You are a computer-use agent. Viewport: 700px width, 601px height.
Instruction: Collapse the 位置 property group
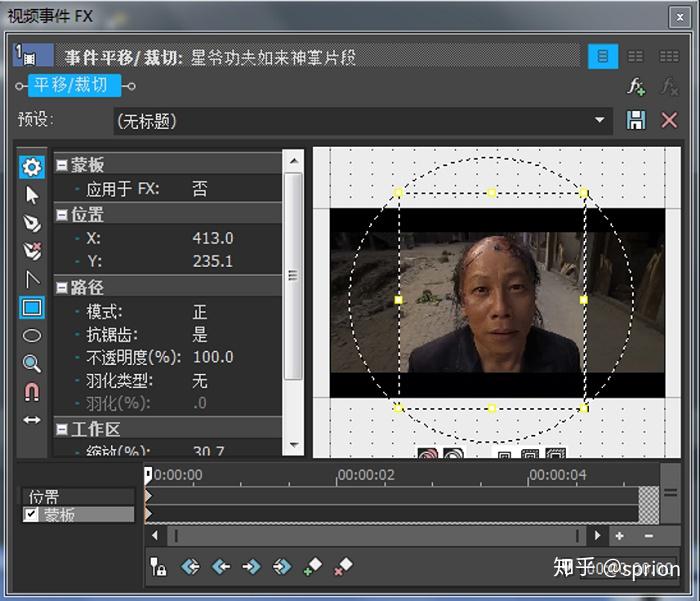62,215
